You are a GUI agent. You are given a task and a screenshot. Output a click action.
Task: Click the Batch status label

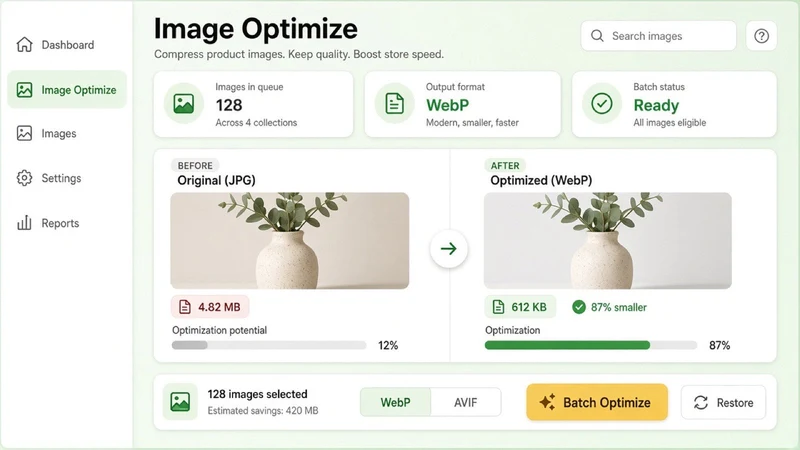[659, 87]
